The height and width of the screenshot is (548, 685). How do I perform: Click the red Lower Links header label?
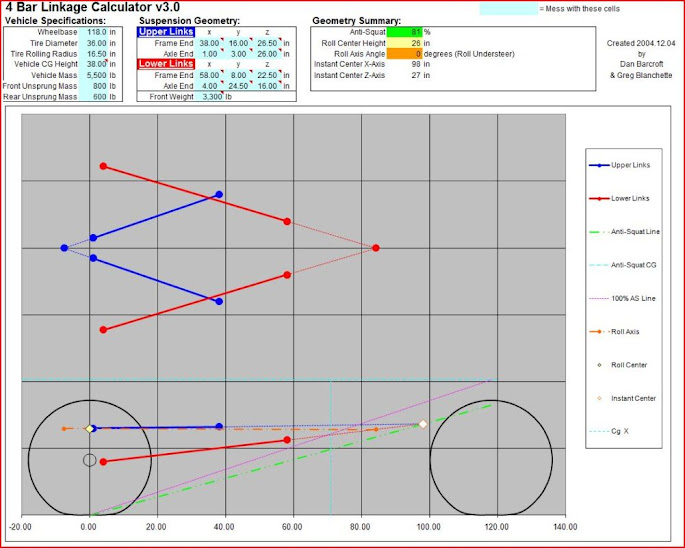pos(166,64)
